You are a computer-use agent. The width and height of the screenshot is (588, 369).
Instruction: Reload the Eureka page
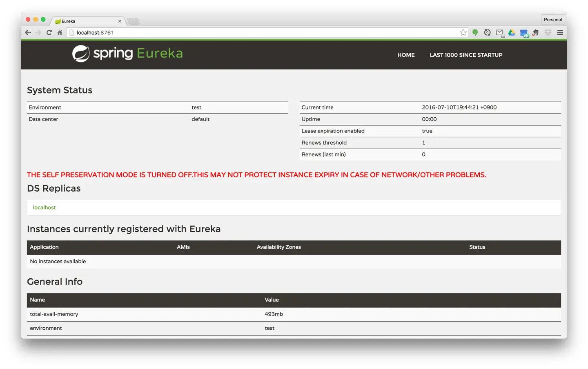coord(49,33)
